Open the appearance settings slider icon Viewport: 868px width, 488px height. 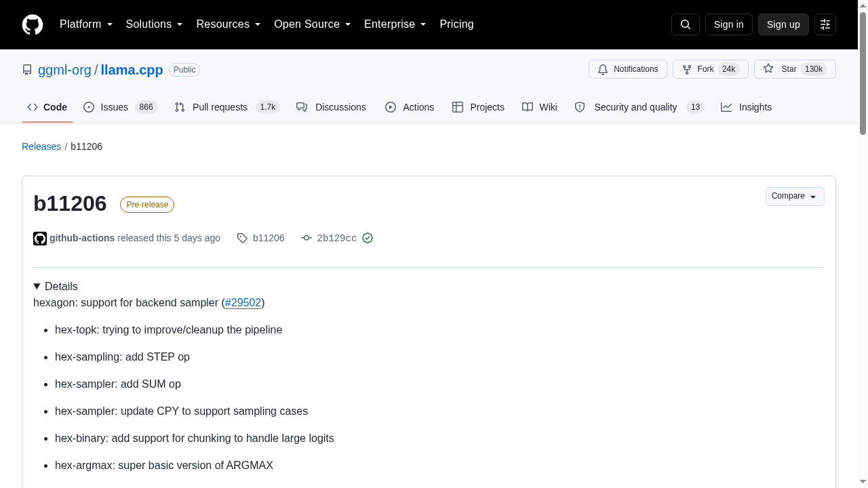click(825, 24)
